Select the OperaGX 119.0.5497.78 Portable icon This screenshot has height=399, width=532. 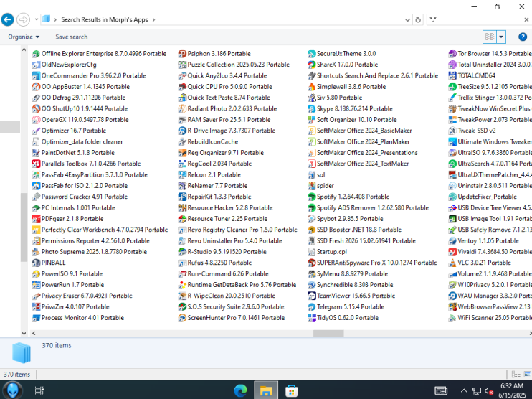(36, 120)
